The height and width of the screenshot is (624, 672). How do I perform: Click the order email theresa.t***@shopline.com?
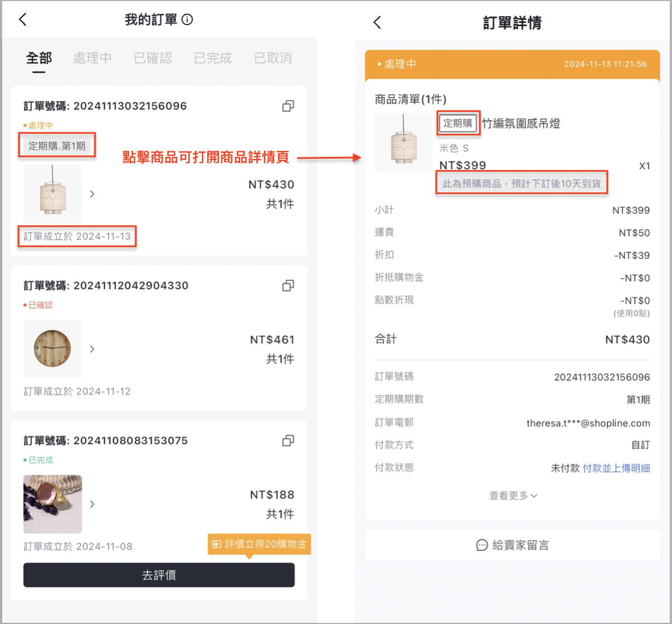[x=588, y=423]
